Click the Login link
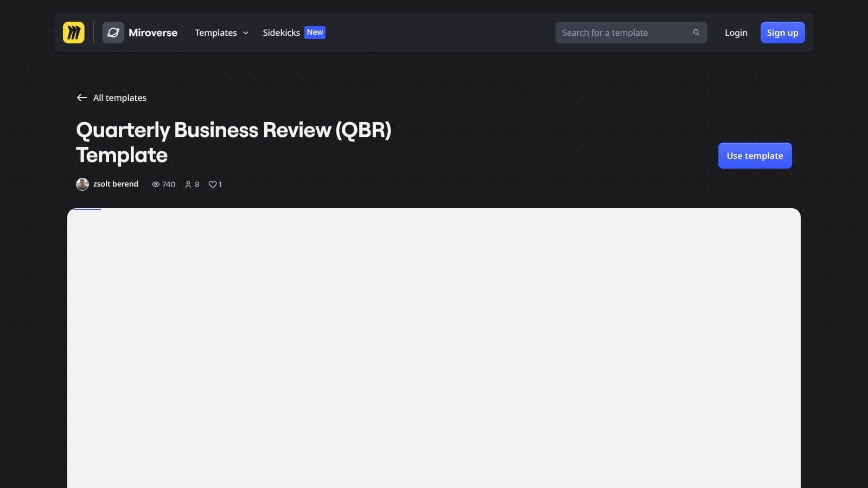Viewport: 868px width, 488px height. [x=736, y=33]
